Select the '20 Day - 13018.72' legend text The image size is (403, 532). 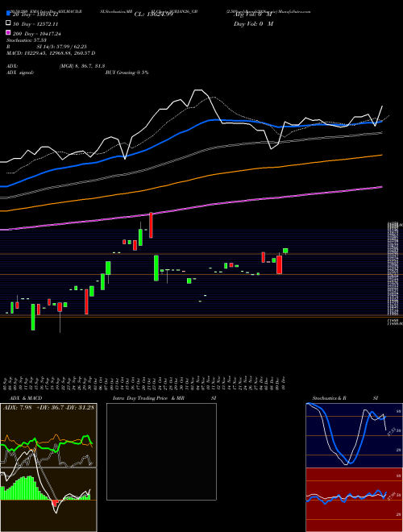click(35, 15)
